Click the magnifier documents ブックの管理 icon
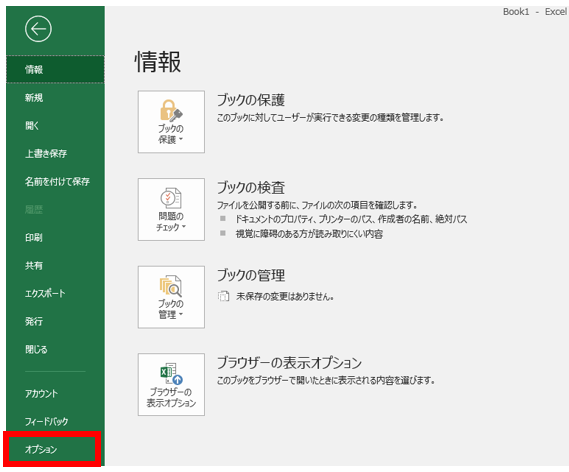This screenshot has width=569, height=472. coord(171,286)
